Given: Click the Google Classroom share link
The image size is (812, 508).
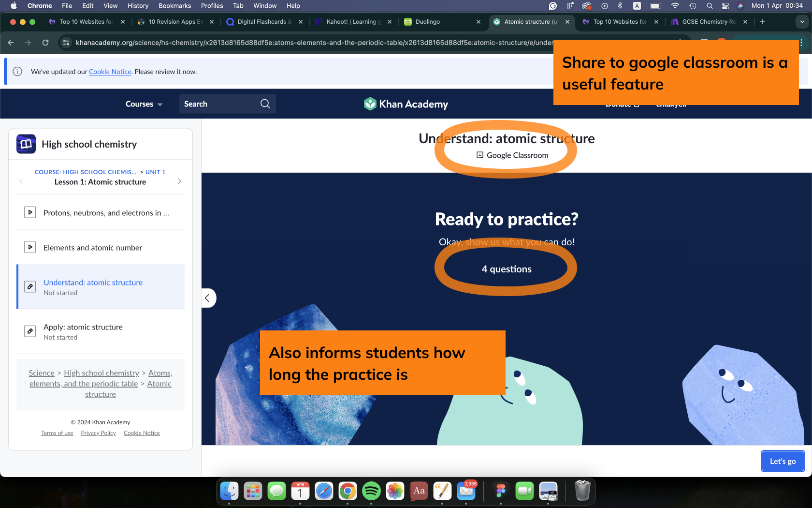Looking at the screenshot, I should [x=512, y=155].
